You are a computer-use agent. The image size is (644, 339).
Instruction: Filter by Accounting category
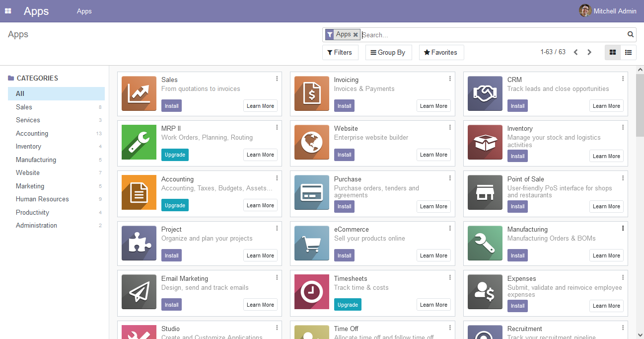56,133
